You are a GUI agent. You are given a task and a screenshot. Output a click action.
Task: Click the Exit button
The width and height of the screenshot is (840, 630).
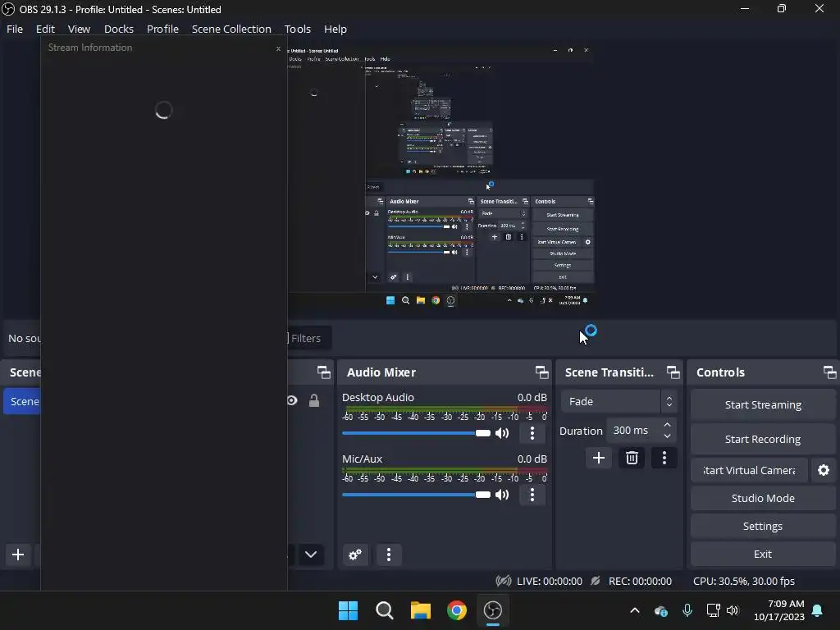click(x=763, y=554)
